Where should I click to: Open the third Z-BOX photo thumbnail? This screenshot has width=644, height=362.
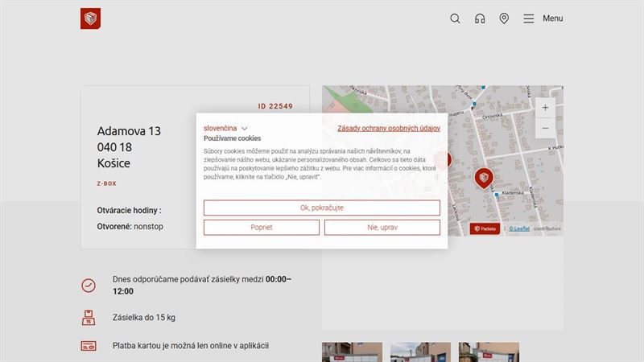(x=489, y=352)
